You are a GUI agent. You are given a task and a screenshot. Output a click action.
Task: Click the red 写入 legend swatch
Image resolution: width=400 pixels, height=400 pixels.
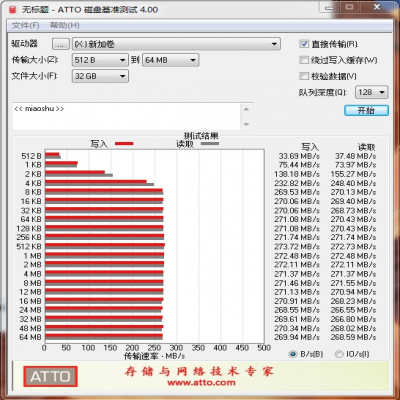(x=124, y=144)
